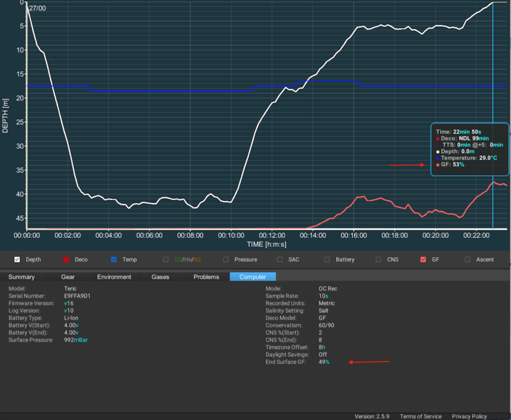Enable the CNS checkbox
Image resolution: width=511 pixels, height=420 pixels.
(x=379, y=260)
